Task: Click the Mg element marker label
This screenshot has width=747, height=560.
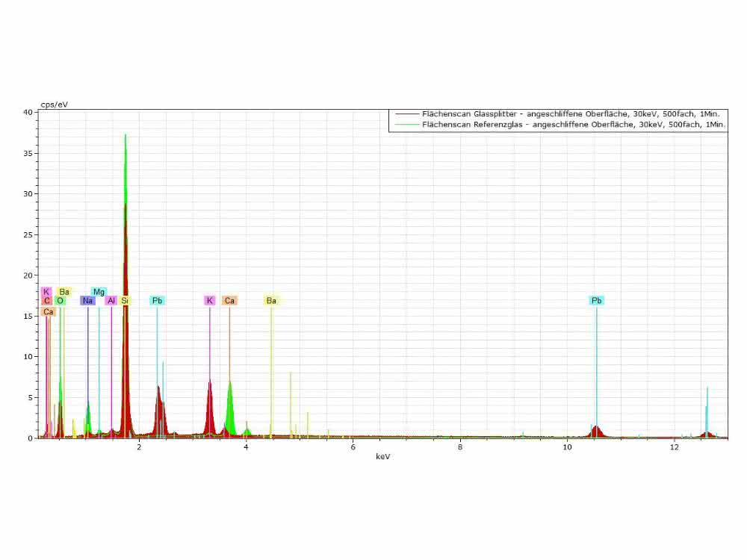Action: [99, 291]
